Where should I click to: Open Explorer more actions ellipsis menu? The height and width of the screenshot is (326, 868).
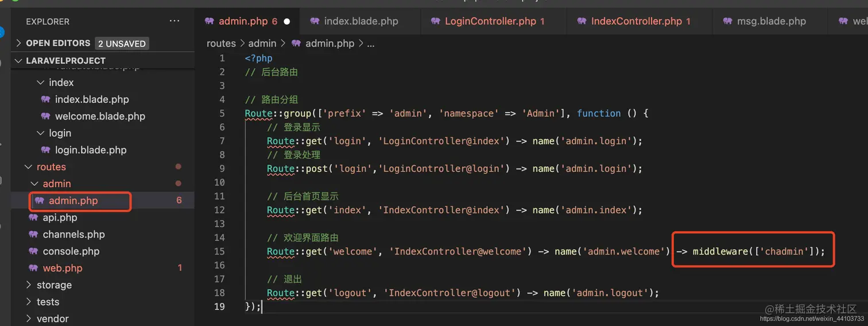point(175,21)
